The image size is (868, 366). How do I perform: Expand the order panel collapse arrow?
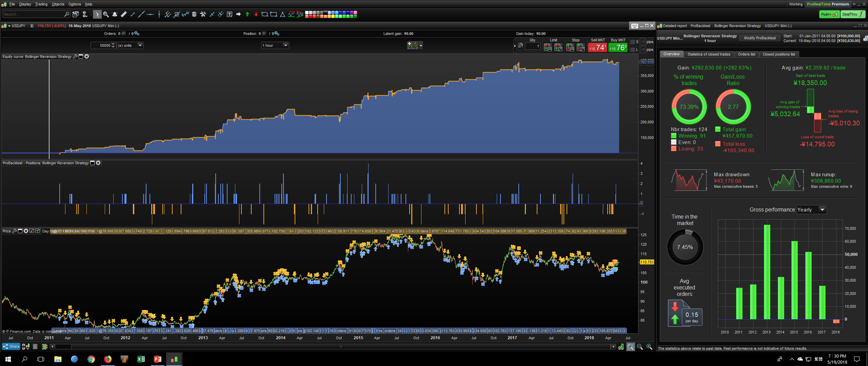pyautogui.click(x=515, y=46)
